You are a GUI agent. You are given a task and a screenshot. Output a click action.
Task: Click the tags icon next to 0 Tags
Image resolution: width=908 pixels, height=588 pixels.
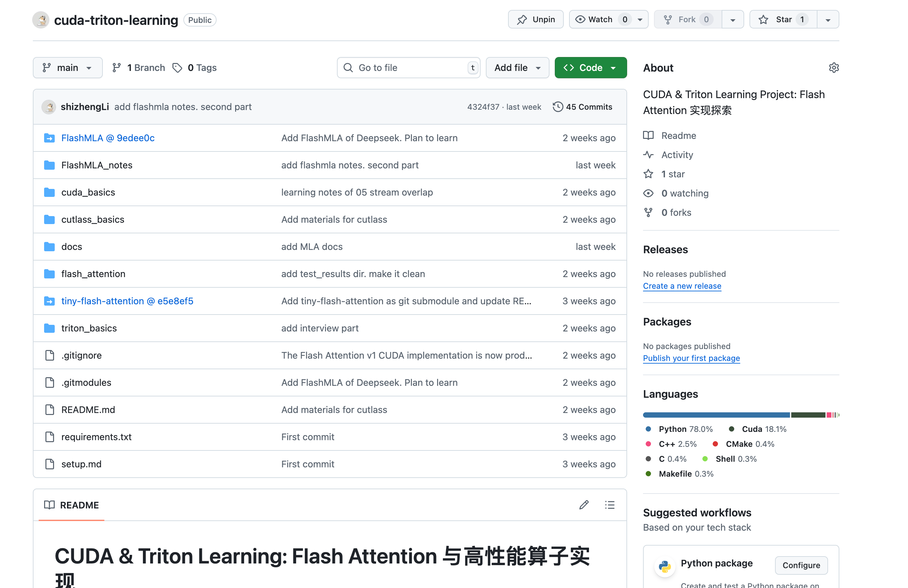[177, 68]
